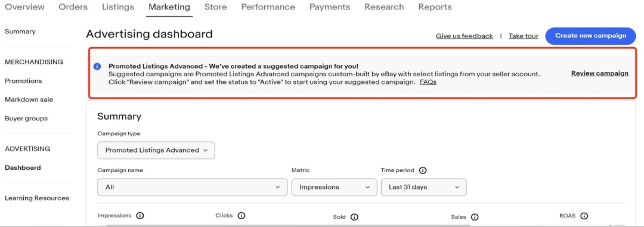The image size is (644, 227).
Task: Select Promotions in the sidebar
Action: point(23,81)
